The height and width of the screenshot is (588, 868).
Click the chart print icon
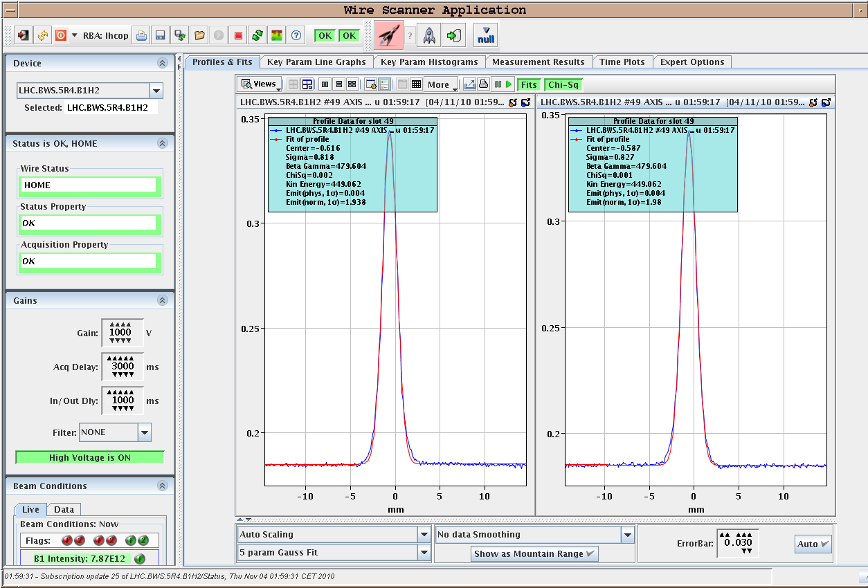tap(483, 84)
